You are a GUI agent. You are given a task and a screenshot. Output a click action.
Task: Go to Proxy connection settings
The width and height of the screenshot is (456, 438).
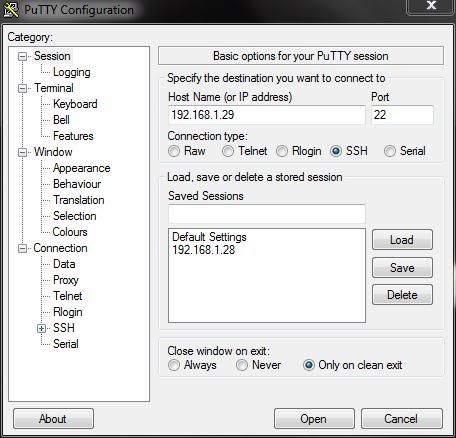click(66, 280)
